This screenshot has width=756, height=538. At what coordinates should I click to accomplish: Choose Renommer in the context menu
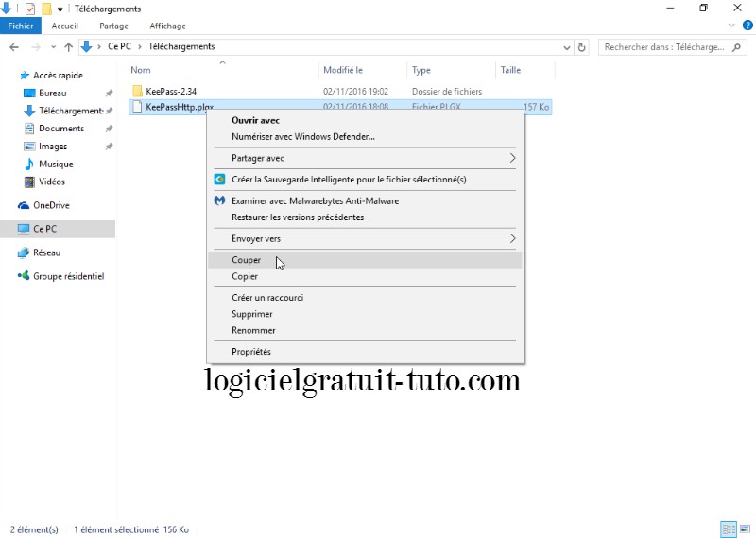click(365, 331)
